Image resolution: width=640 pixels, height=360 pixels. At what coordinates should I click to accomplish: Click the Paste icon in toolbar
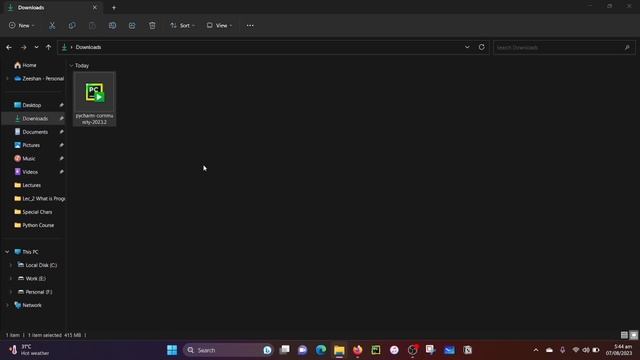92,25
